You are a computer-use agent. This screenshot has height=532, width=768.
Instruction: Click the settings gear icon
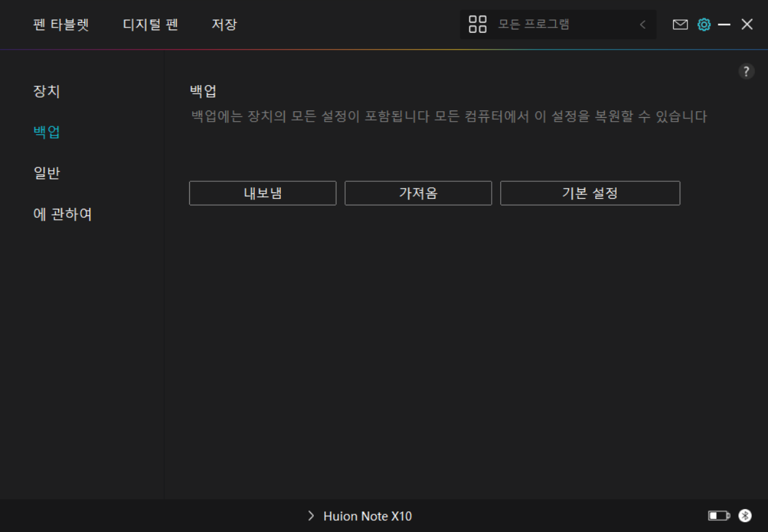[x=704, y=25]
